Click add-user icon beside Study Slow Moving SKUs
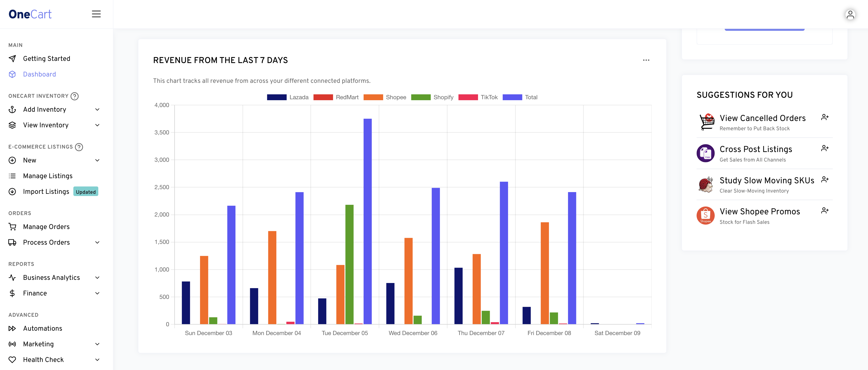Viewport: 868px width, 370px height. 825,179
